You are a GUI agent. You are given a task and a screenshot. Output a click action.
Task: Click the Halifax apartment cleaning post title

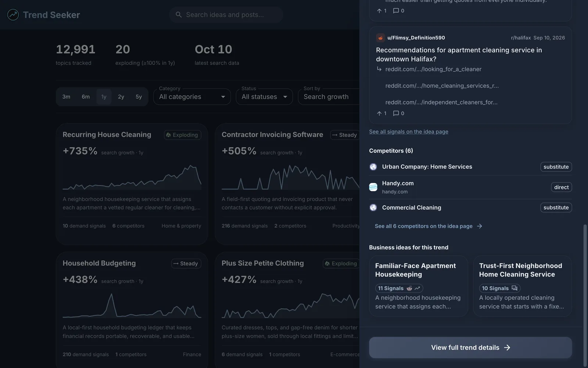[x=459, y=54]
